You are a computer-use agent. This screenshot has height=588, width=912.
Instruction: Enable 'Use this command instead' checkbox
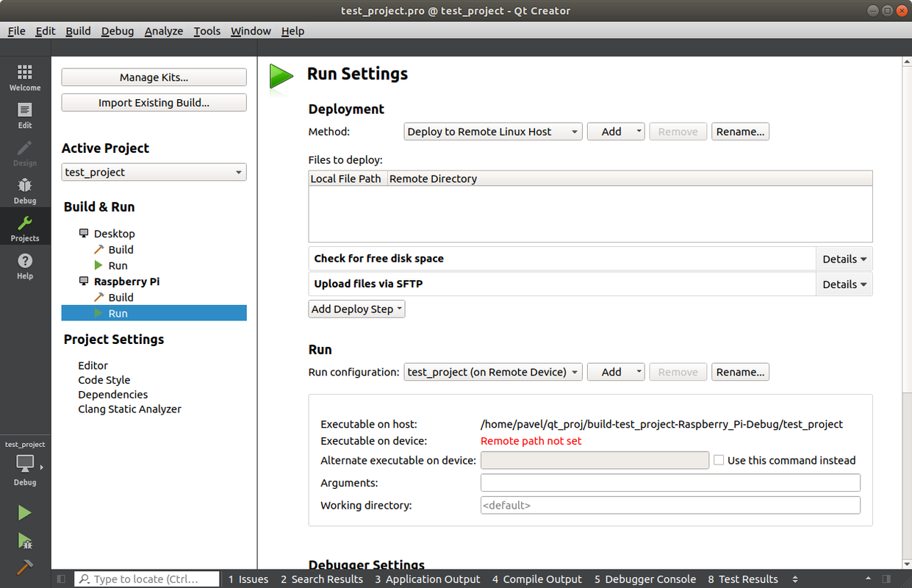[719, 460]
